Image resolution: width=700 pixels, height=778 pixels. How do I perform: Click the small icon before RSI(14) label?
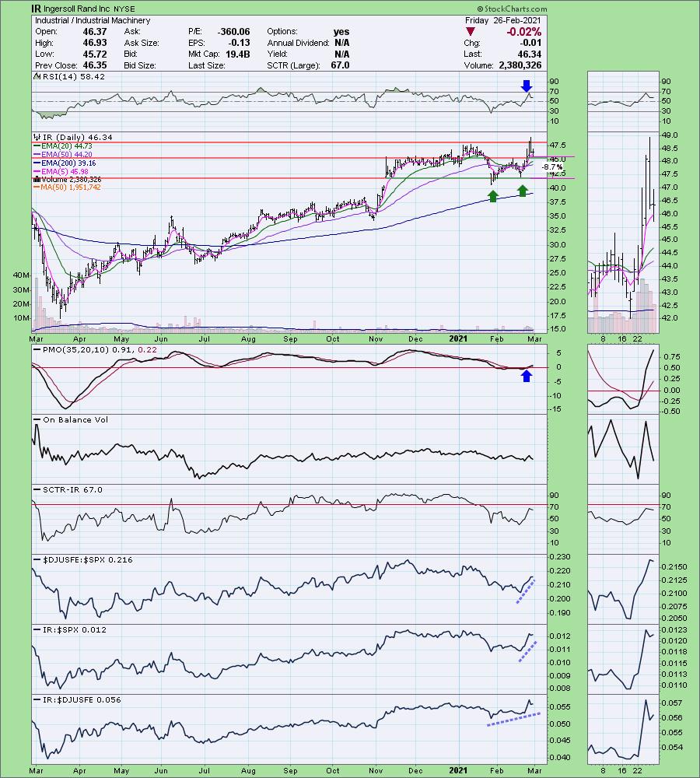pos(37,76)
